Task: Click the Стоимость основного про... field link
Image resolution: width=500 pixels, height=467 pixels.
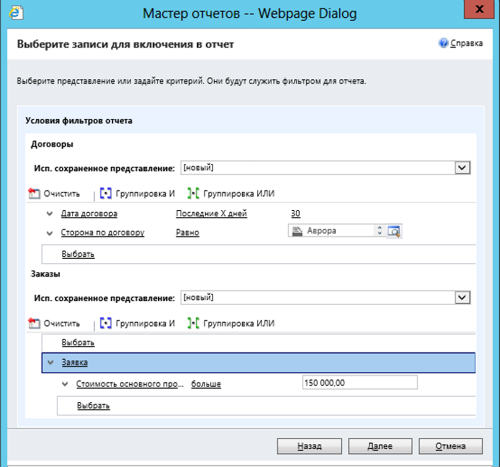Action: coord(130,384)
